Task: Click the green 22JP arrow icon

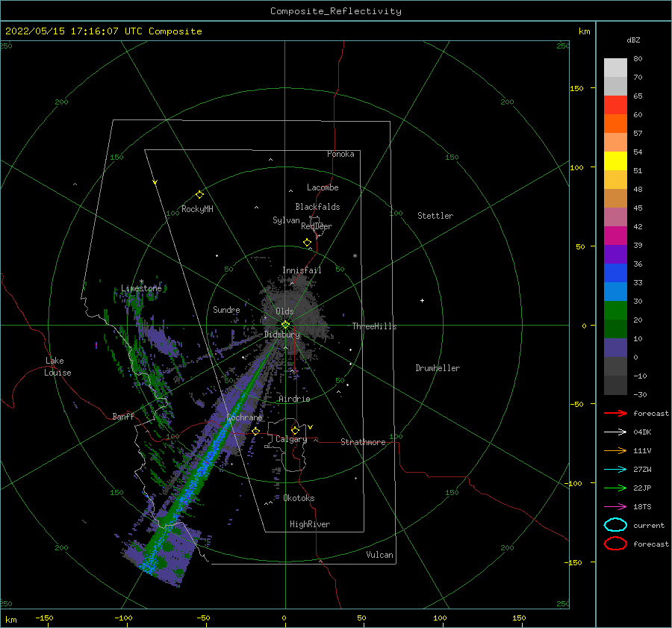Action: pos(615,488)
